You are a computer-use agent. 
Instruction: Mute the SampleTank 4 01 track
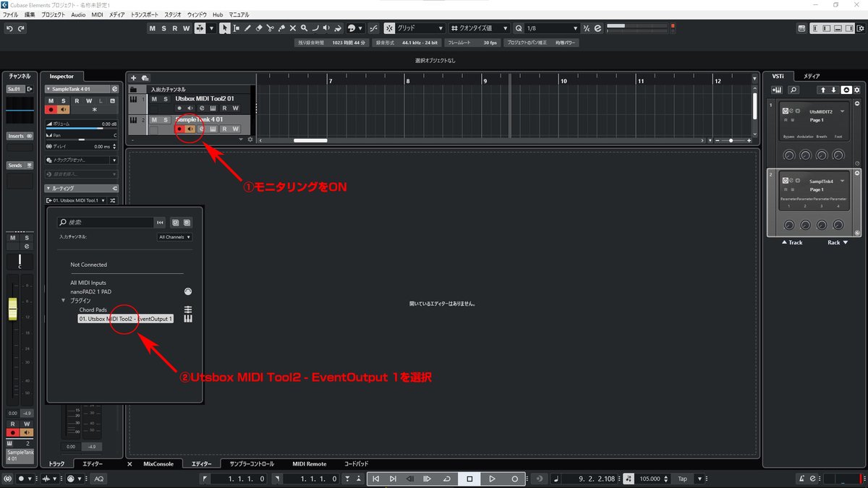coord(154,119)
